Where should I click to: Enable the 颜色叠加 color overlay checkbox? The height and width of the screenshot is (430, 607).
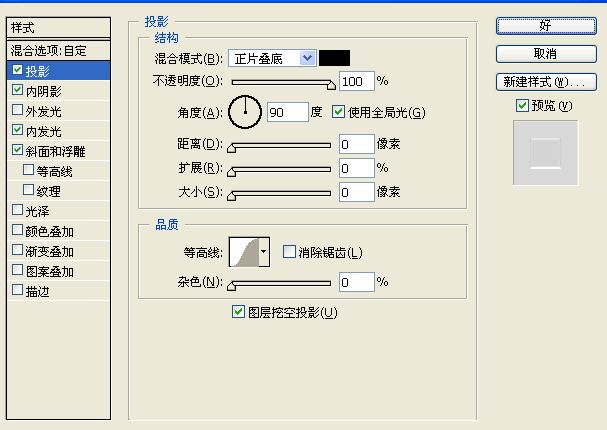coord(17,230)
